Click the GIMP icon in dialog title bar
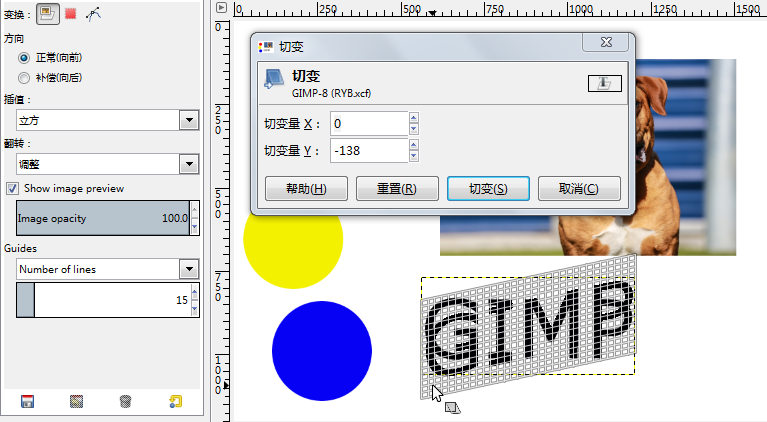This screenshot has height=422, width=767. pyautogui.click(x=266, y=47)
